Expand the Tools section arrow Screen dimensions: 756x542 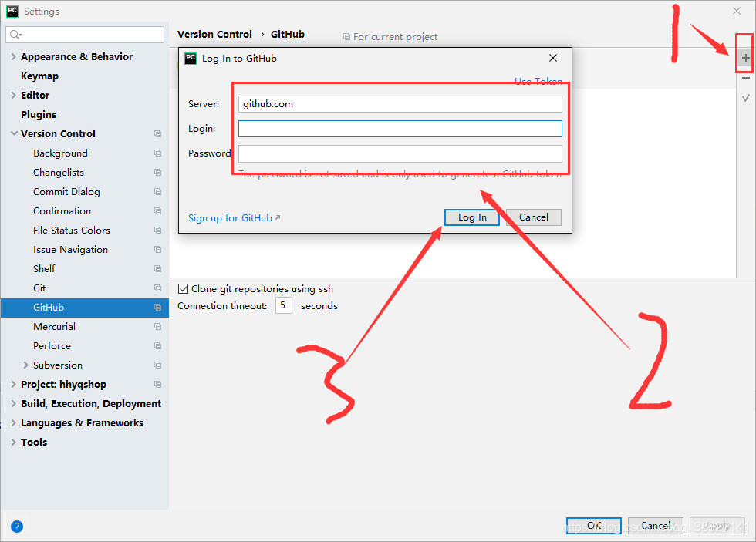point(14,443)
